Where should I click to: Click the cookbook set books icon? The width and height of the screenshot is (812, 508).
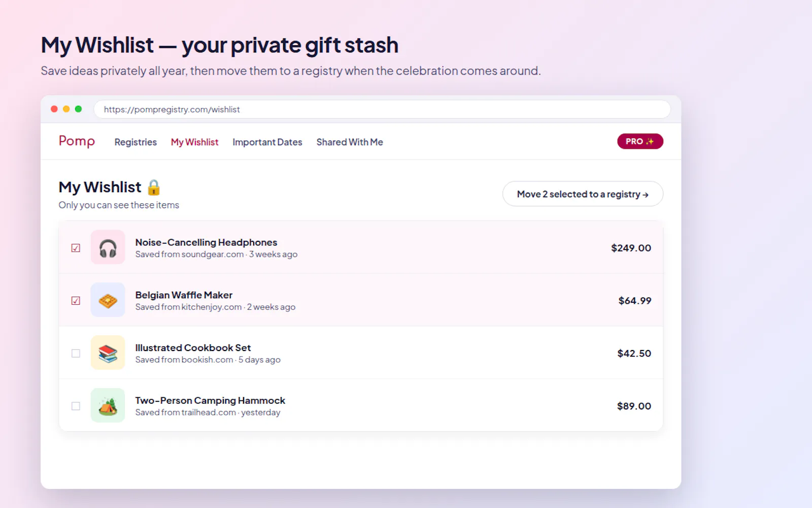click(108, 353)
